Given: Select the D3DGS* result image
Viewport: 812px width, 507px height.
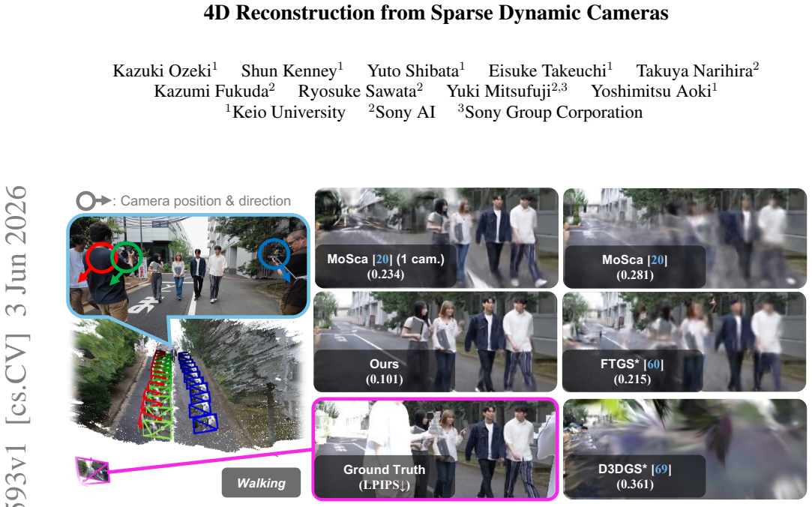Looking at the screenshot, I should pyautogui.click(x=685, y=449).
